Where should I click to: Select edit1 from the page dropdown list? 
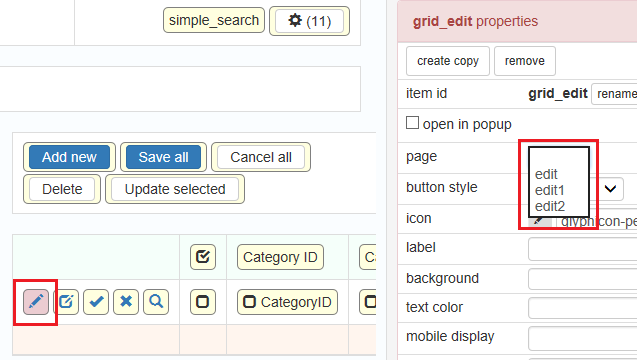coord(550,190)
